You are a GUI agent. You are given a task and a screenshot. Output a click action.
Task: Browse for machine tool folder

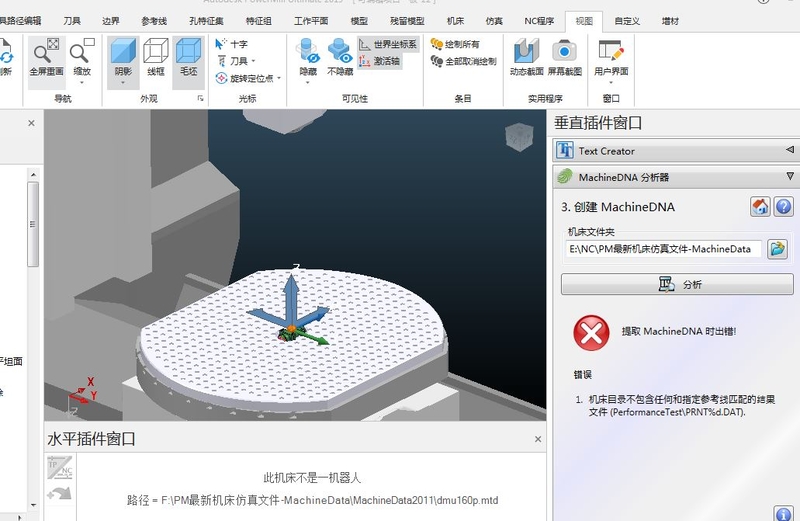pos(777,249)
